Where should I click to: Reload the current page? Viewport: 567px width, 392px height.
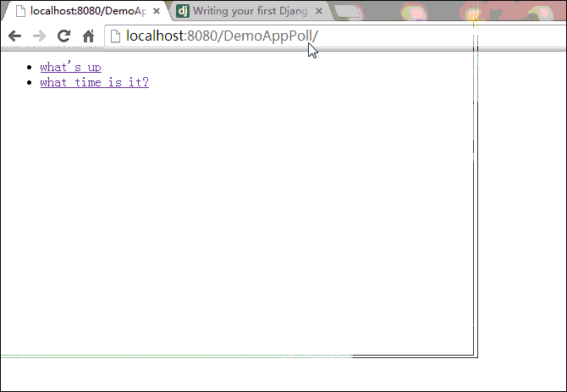point(64,36)
